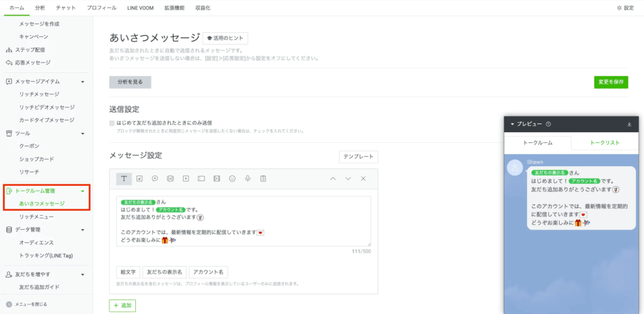644x314 pixels.
Task: Select the rich message icon in message toolbar
Action: pos(170,178)
